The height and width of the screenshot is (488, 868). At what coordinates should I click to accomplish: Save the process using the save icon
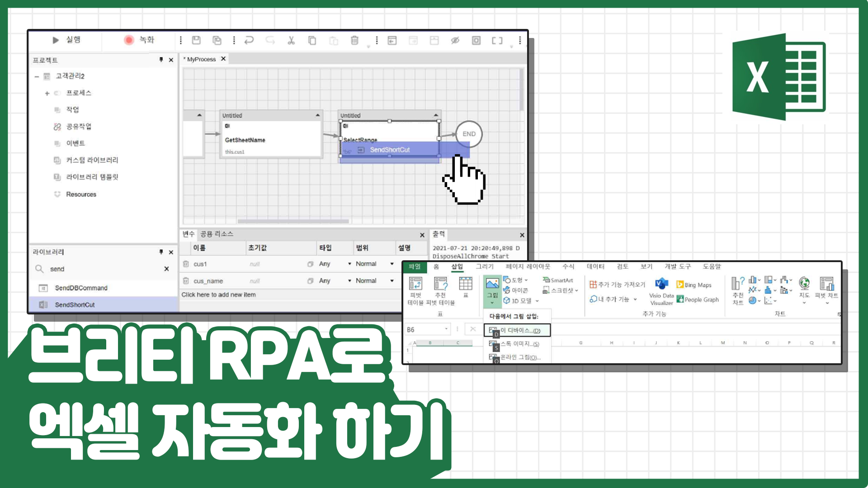tap(196, 40)
